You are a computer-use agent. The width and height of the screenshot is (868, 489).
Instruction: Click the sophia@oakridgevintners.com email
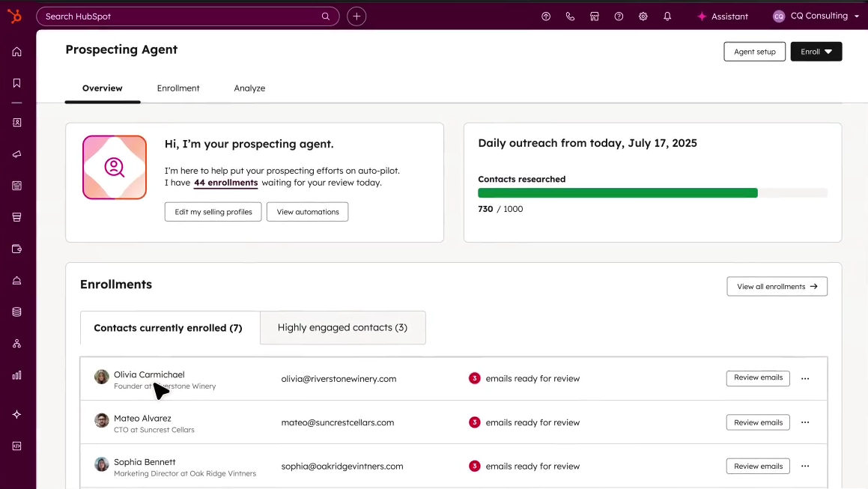click(x=342, y=467)
